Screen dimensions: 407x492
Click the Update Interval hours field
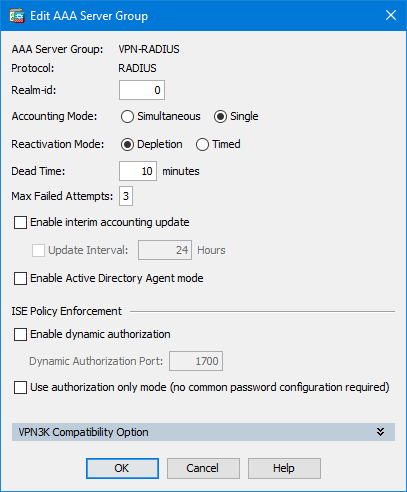[x=165, y=250]
